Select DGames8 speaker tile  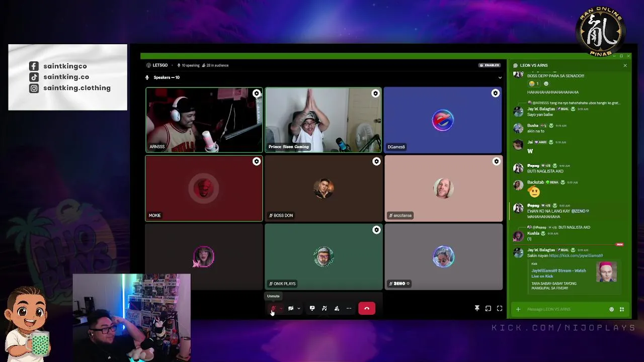point(443,120)
